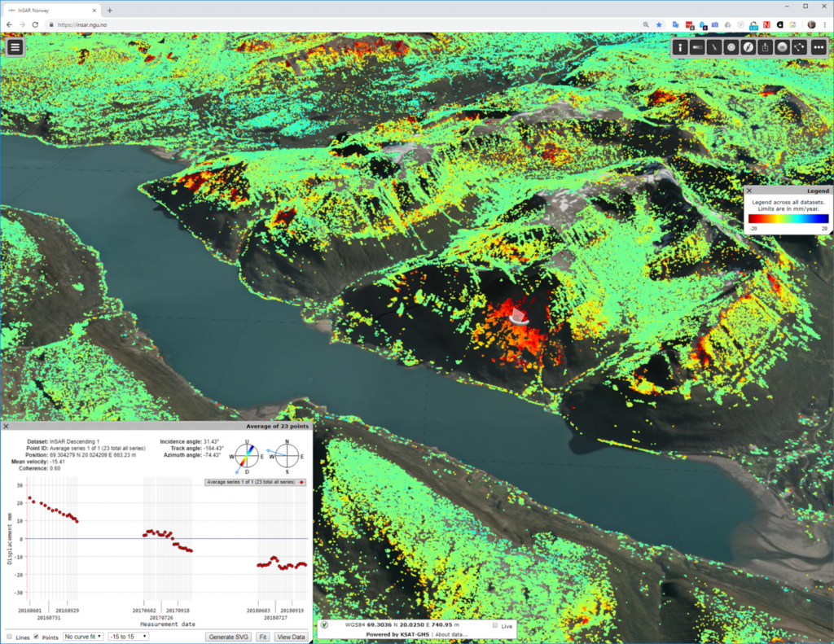Click the green status check icon
834x644 pixels.
[324, 624]
